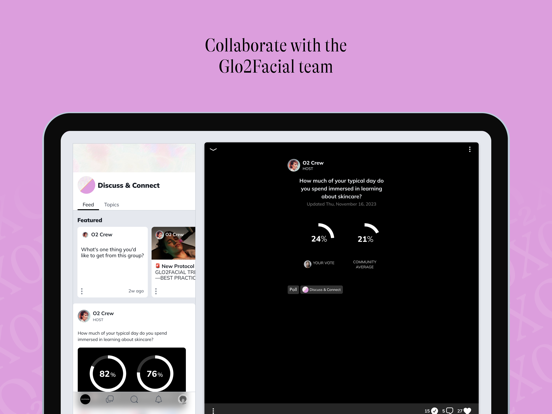Open the poll footer three-dot menu

point(213,410)
